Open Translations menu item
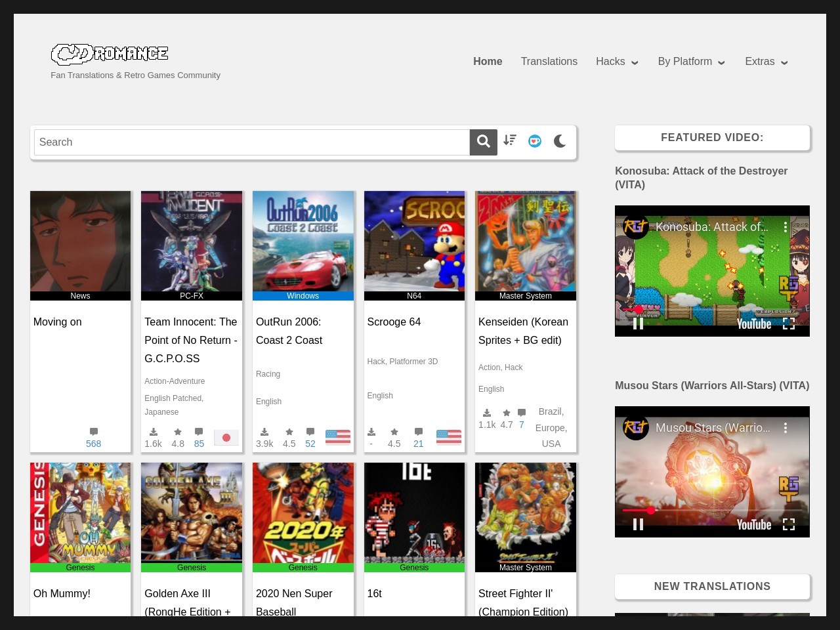The height and width of the screenshot is (630, 840). 549,61
